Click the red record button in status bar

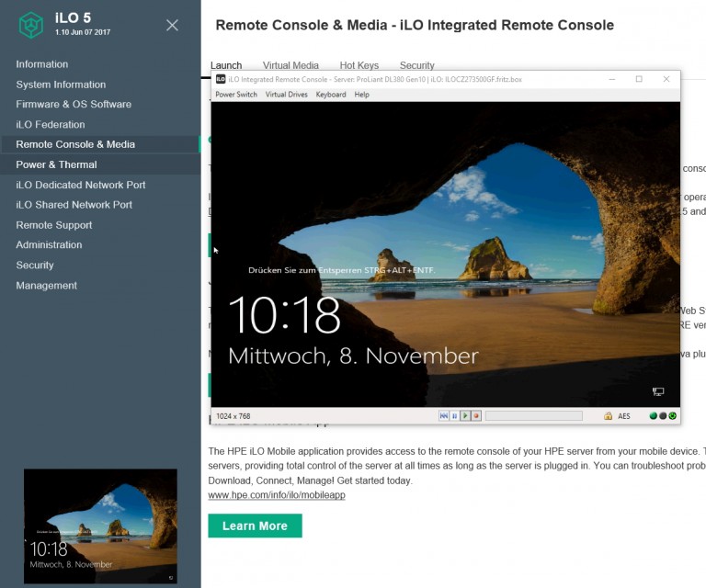coord(476,416)
